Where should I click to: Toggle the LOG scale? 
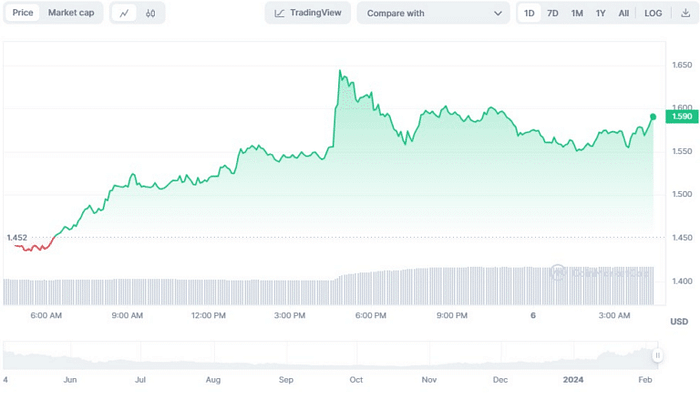[x=653, y=13]
